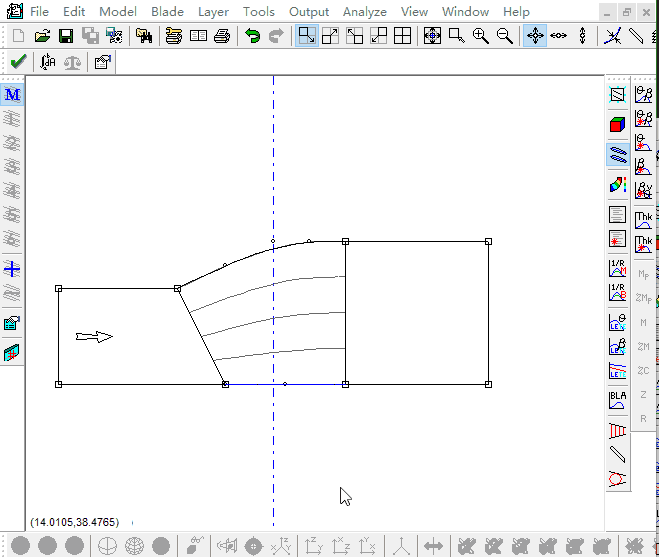Click the Save file icon

(65, 36)
